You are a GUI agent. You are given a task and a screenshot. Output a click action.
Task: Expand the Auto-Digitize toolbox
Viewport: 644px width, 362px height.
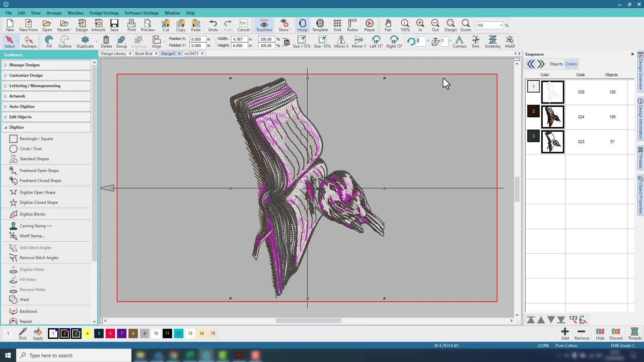click(22, 107)
